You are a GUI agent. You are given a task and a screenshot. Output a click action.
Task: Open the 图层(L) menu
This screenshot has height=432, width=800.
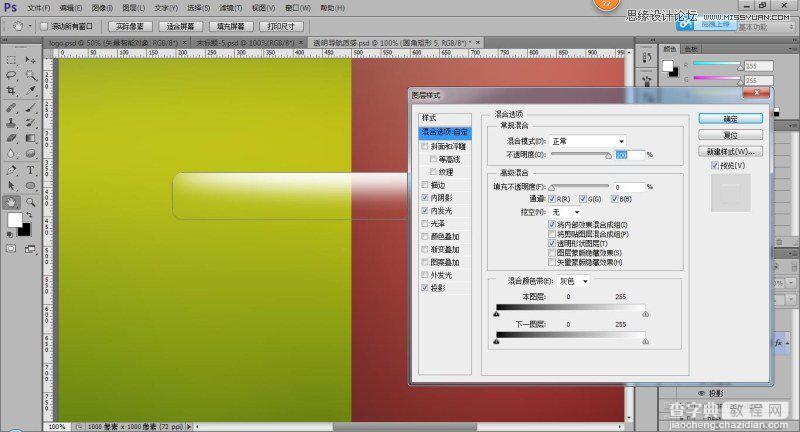[x=134, y=8]
